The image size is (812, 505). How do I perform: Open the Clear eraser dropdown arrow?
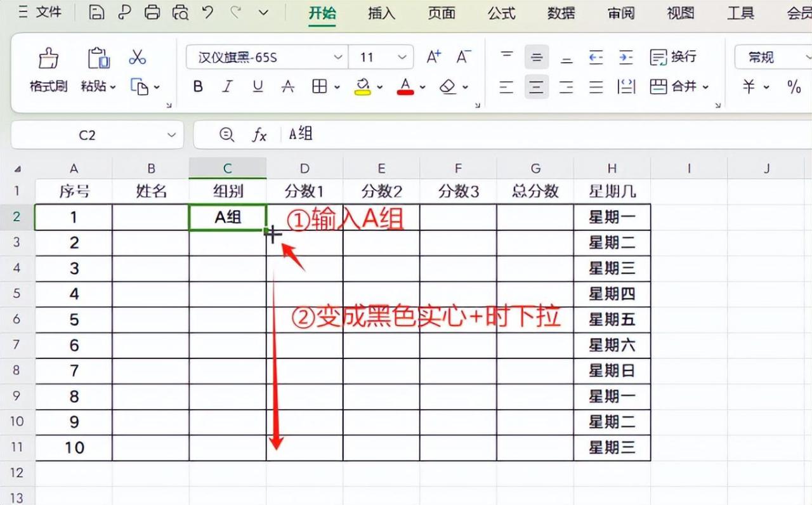[x=465, y=87]
